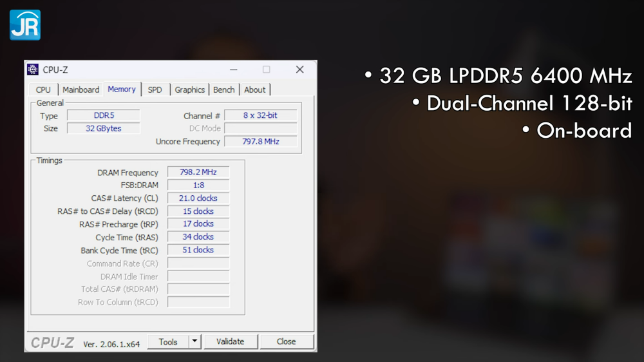Click the CPU-Z app icon in title bar
This screenshot has width=644, height=362.
tap(33, 70)
